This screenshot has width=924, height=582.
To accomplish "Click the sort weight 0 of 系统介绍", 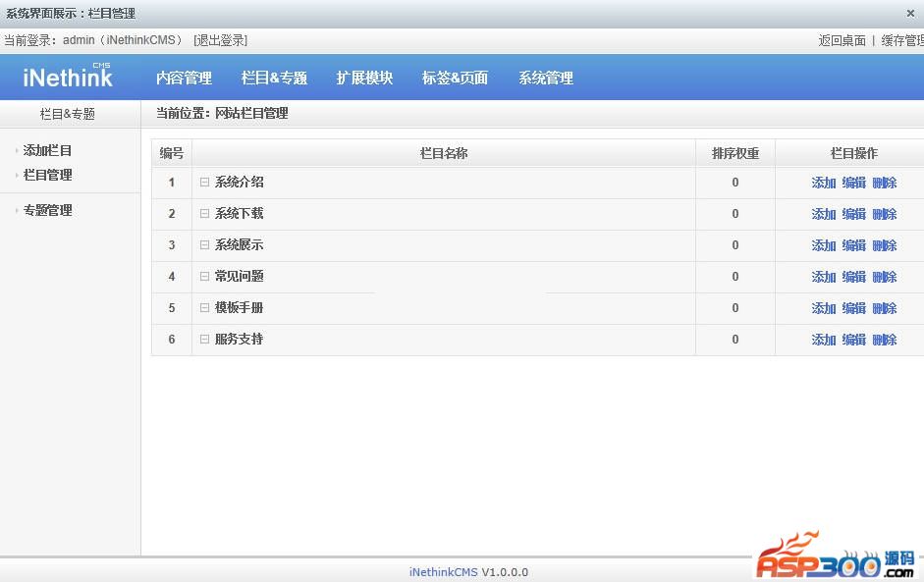I will click(x=735, y=183).
